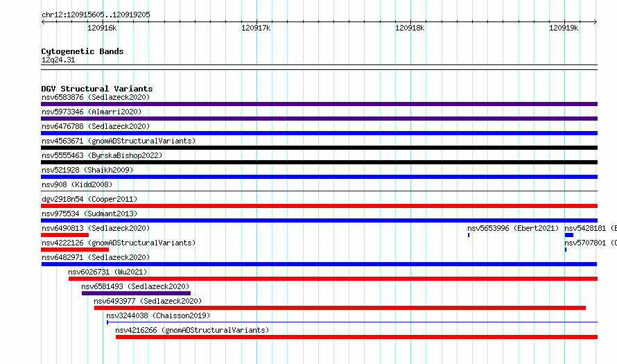Select the nsv4563671 black variant bar

[x=319, y=148]
